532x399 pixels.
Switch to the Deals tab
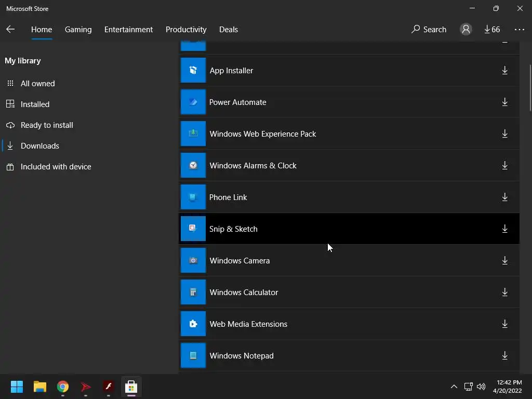pyautogui.click(x=229, y=30)
